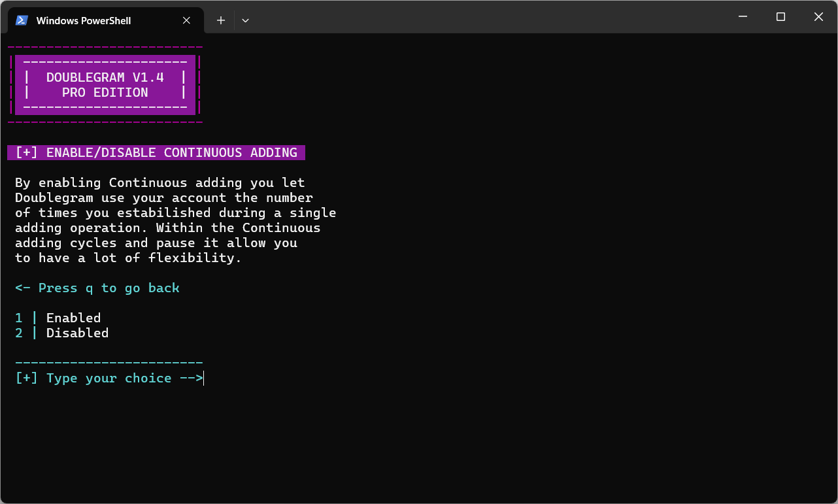
Task: Minimize the terminal window
Action: pyautogui.click(x=743, y=17)
